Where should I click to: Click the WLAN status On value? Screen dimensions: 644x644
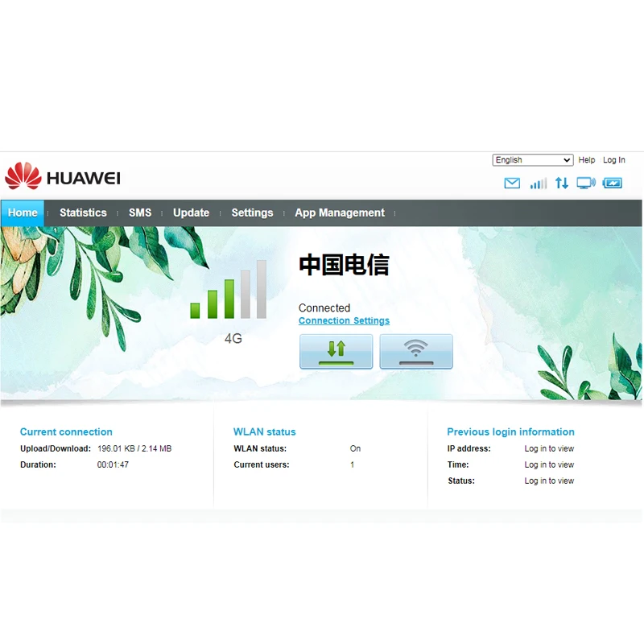coord(355,449)
